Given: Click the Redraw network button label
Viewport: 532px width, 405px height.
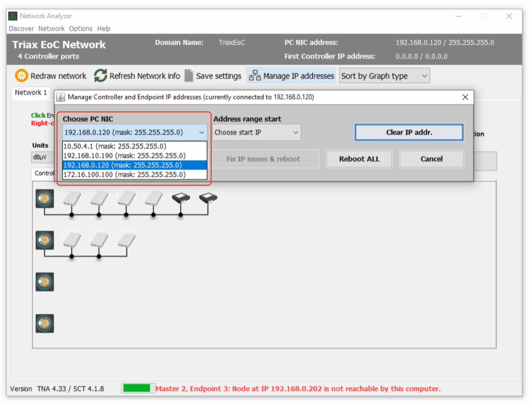Looking at the screenshot, I should tap(58, 76).
